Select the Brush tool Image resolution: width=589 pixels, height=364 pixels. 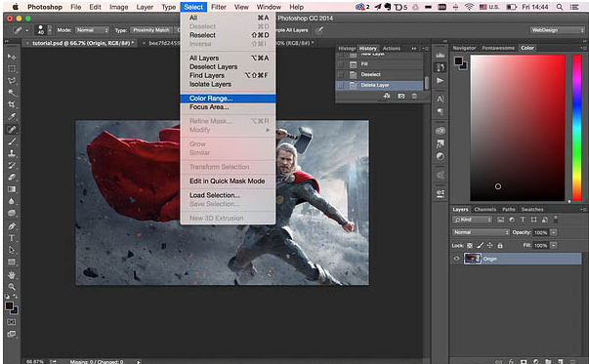(x=12, y=142)
